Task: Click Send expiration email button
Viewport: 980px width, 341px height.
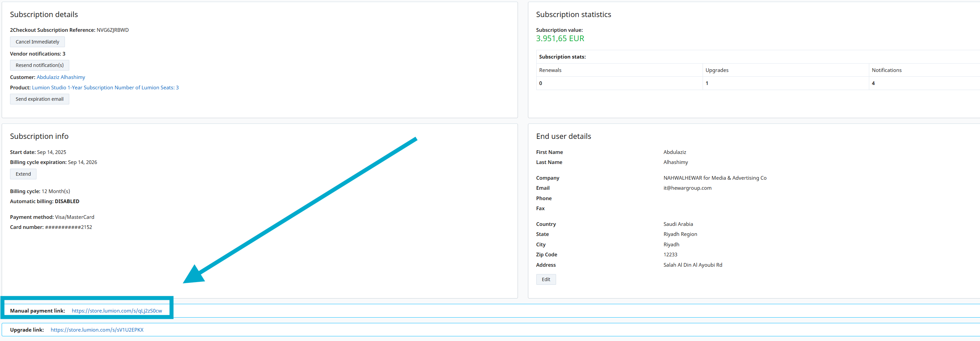Action: tap(39, 99)
